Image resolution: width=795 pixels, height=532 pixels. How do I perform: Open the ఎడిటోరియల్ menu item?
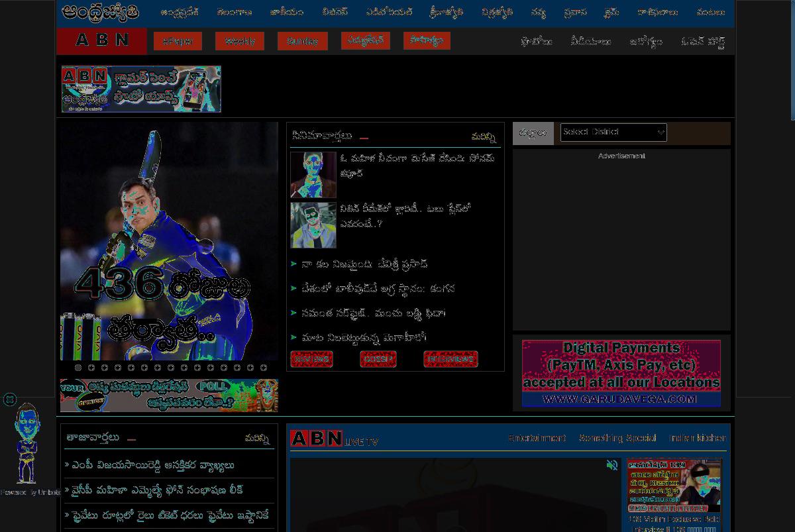point(389,13)
